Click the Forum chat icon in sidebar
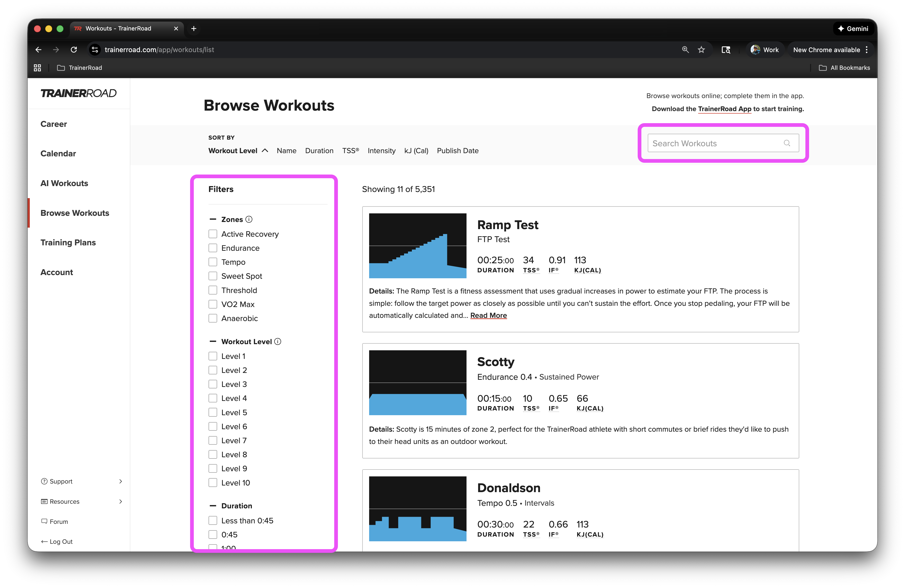 point(44,521)
